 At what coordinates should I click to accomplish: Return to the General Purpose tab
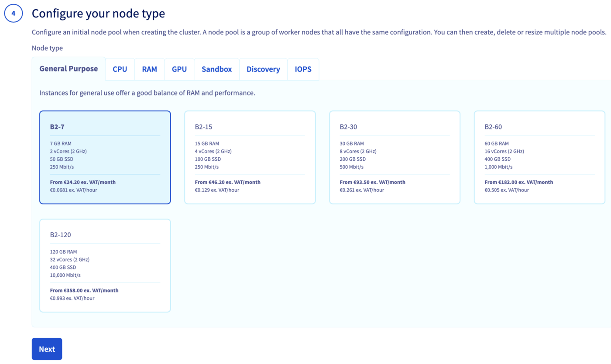click(69, 69)
